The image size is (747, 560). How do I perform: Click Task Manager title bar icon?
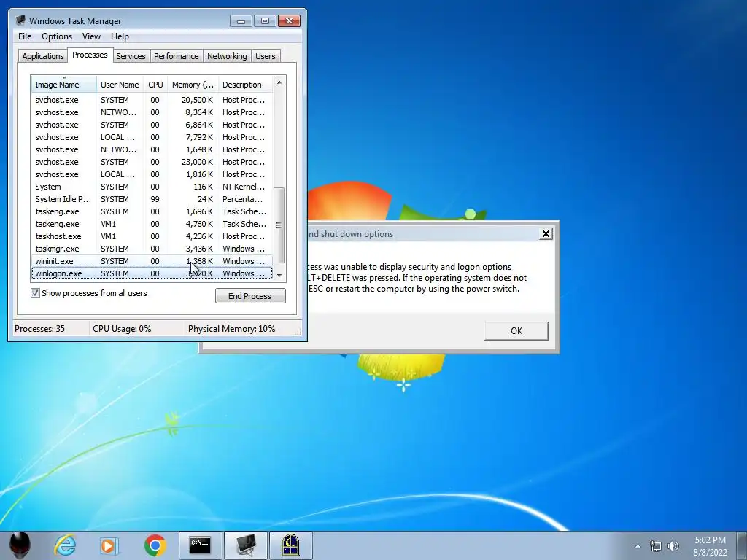20,20
